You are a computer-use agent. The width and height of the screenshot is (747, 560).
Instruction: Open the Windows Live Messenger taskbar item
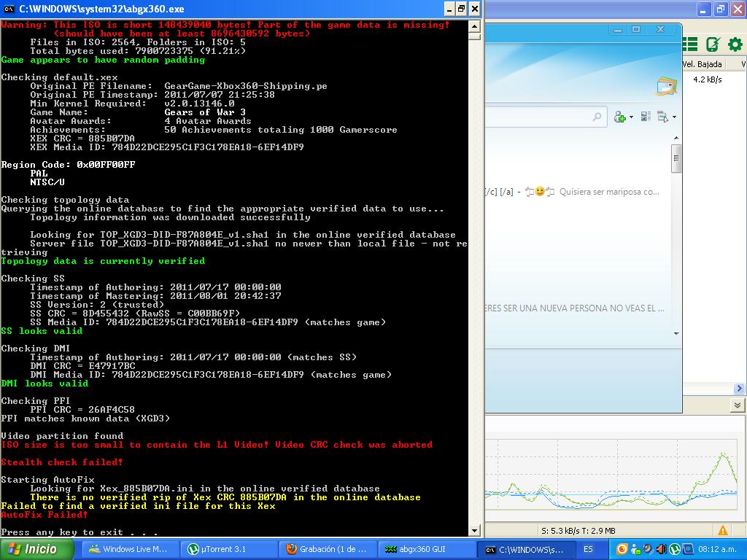pos(128,549)
